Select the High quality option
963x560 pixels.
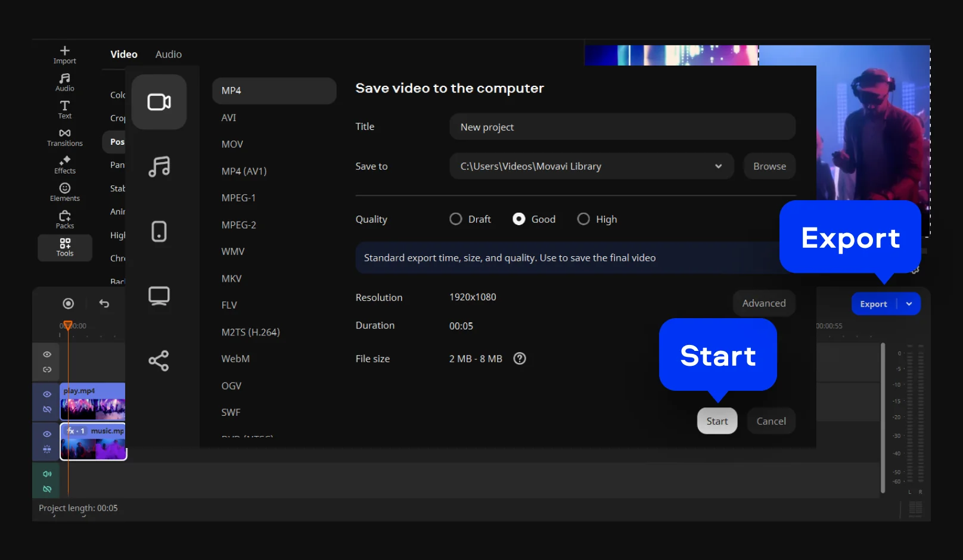tap(583, 219)
